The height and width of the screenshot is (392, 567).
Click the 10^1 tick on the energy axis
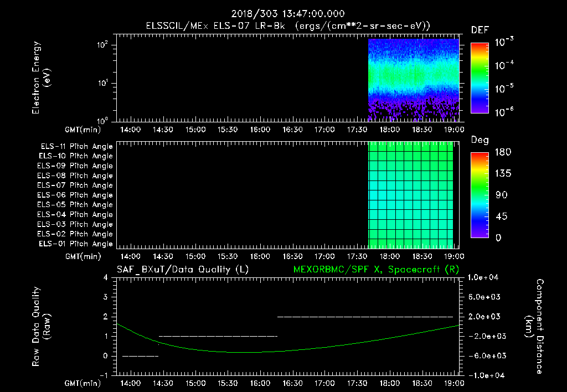(x=102, y=82)
